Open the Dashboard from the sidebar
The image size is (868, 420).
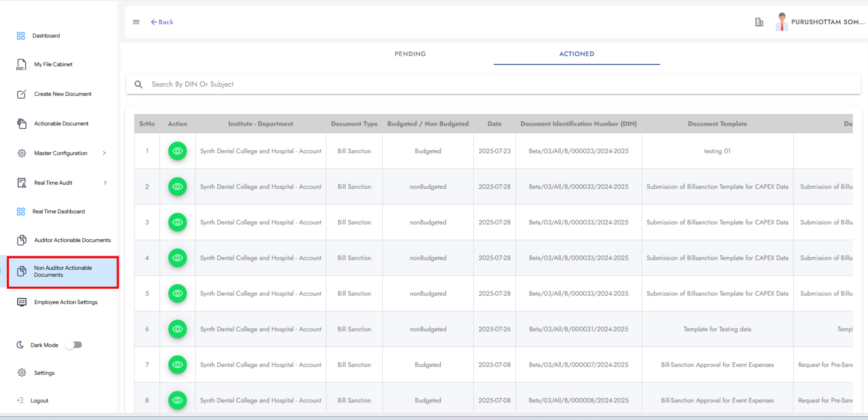[x=46, y=36]
